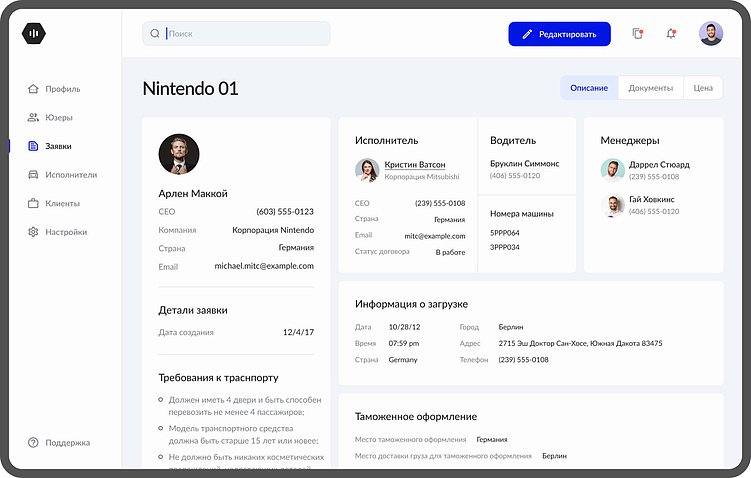Open Профиль in the sidebar menu
This screenshot has height=478, width=751.
(63, 89)
